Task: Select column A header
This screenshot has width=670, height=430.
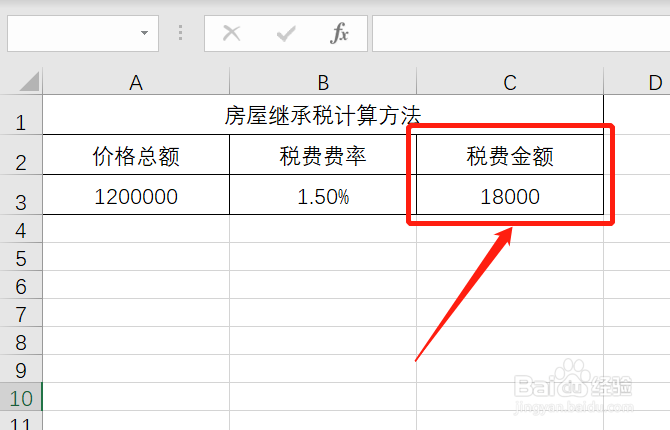Action: [x=136, y=82]
